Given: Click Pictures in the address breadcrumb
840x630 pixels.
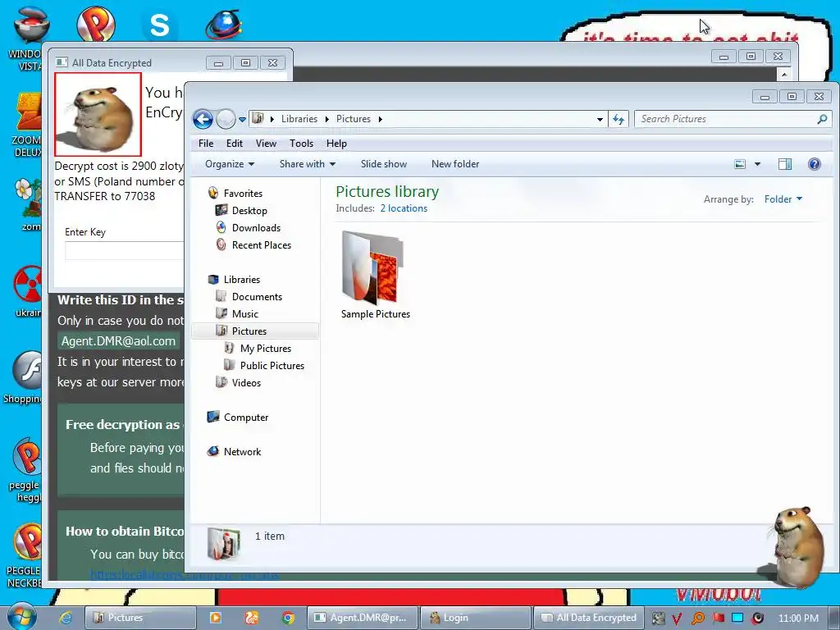Looking at the screenshot, I should [353, 119].
